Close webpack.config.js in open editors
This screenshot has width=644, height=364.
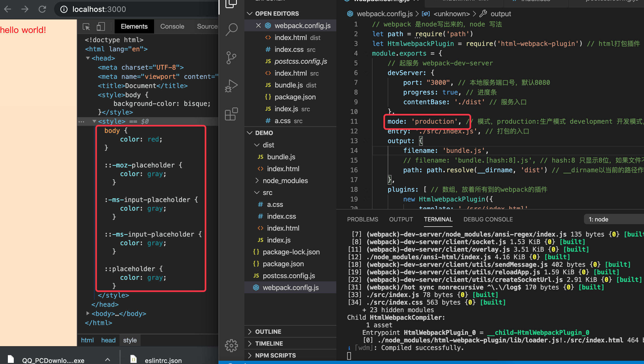258,25
